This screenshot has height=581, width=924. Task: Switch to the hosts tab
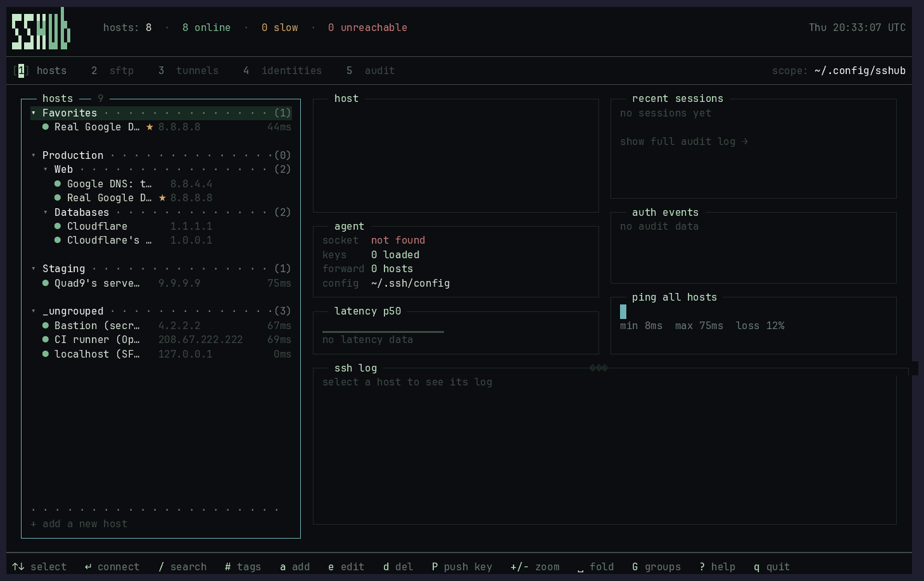pos(40,70)
